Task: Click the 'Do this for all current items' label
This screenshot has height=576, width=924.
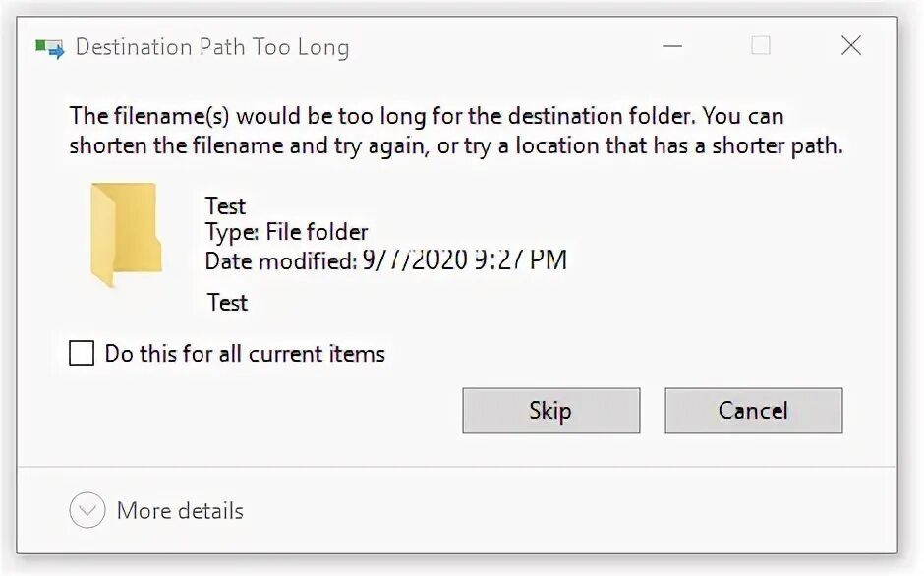Action: click(245, 354)
